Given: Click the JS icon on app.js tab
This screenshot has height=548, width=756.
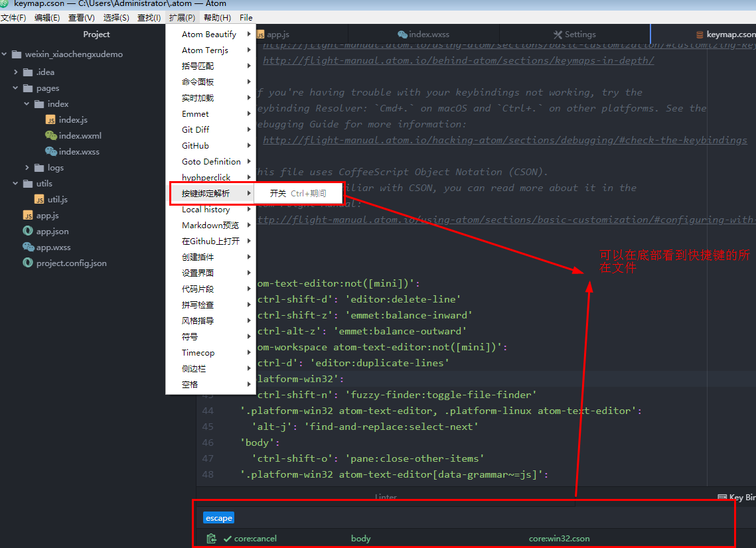Looking at the screenshot, I should click(x=260, y=34).
